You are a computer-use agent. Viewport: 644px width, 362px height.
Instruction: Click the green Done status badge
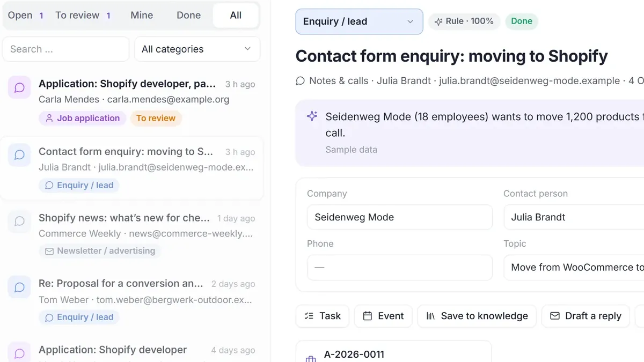point(522,21)
